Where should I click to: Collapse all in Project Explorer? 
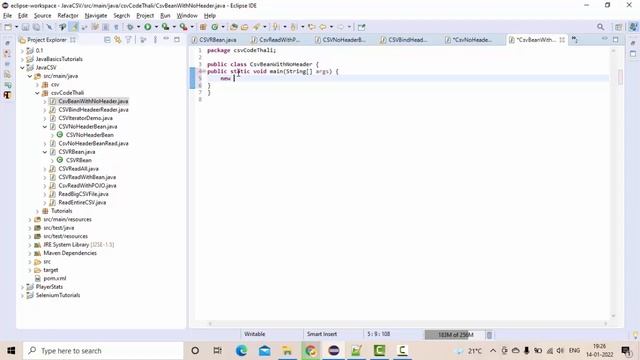pyautogui.click(x=107, y=40)
